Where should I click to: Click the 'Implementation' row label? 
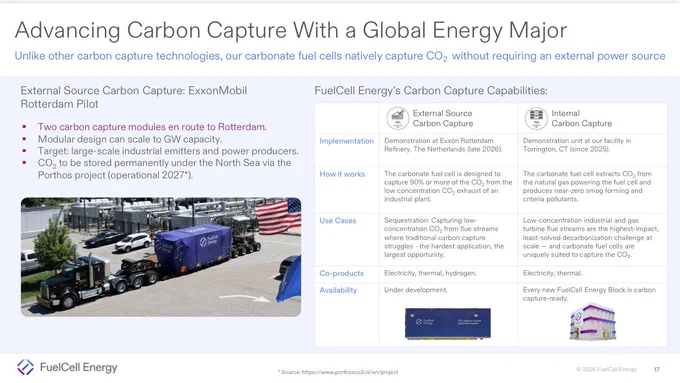(x=347, y=141)
